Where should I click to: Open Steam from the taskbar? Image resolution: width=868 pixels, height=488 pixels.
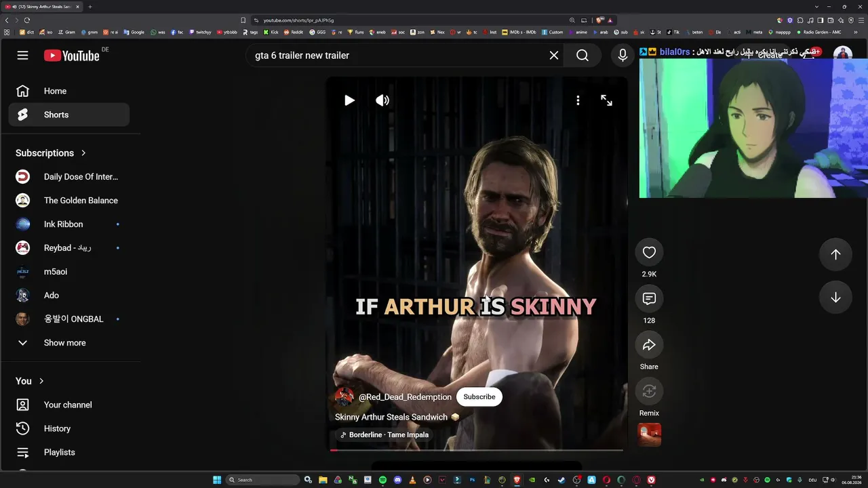[x=561, y=480]
